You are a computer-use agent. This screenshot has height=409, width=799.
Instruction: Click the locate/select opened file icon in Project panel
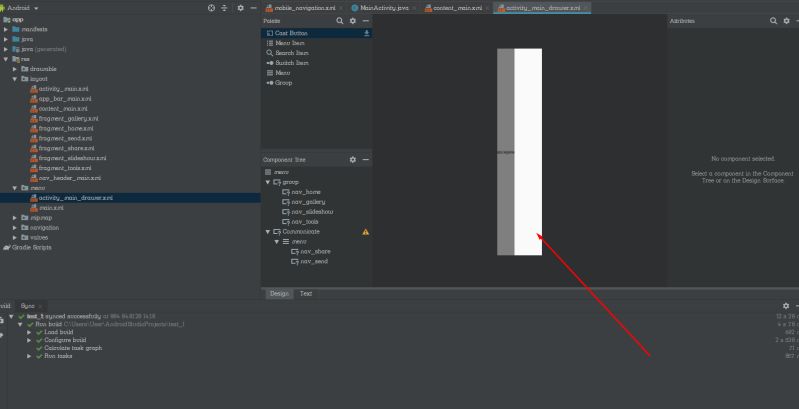[211, 8]
